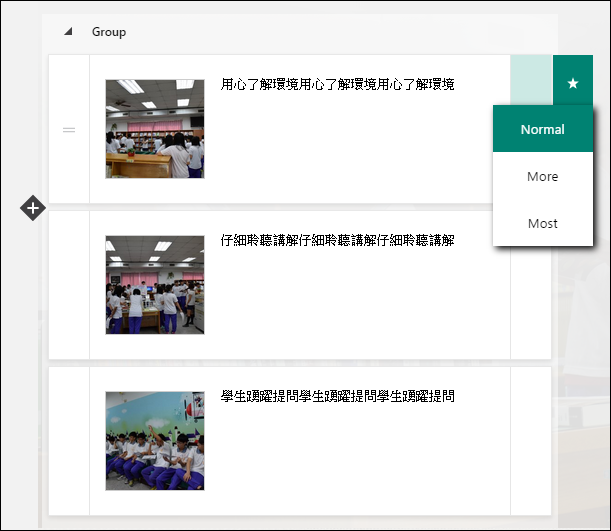Click text 仔細聆聽講解 in the second card
This screenshot has height=531, width=611.
click(337, 240)
